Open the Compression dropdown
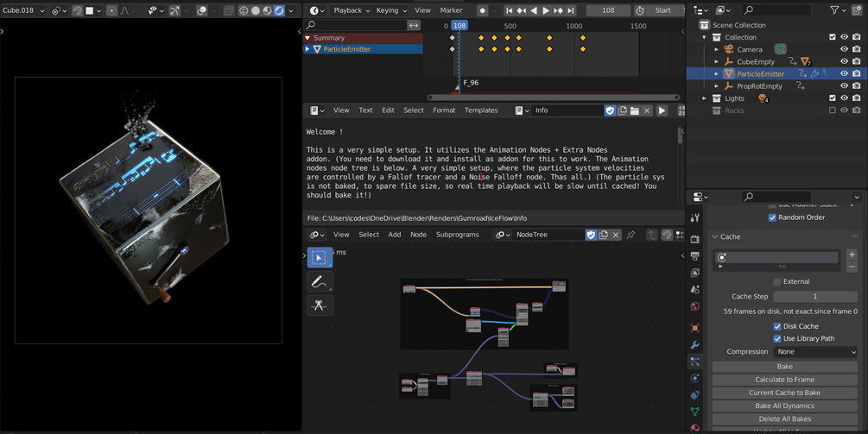 (x=815, y=352)
